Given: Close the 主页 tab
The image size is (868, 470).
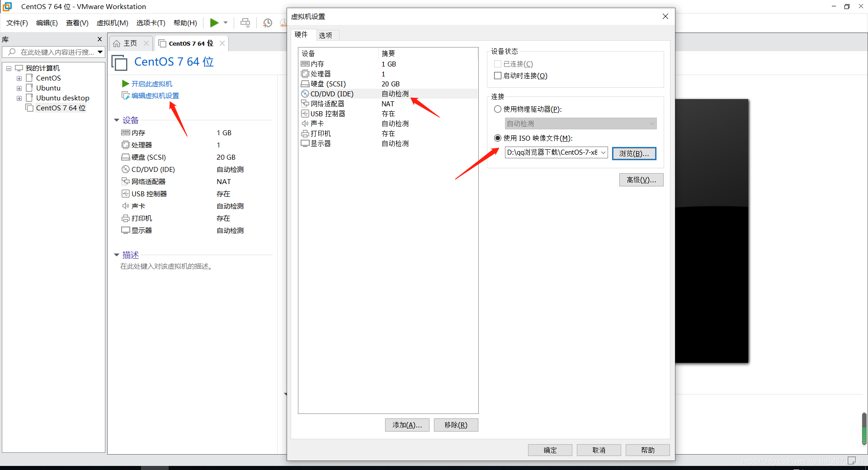Looking at the screenshot, I should click(x=146, y=43).
